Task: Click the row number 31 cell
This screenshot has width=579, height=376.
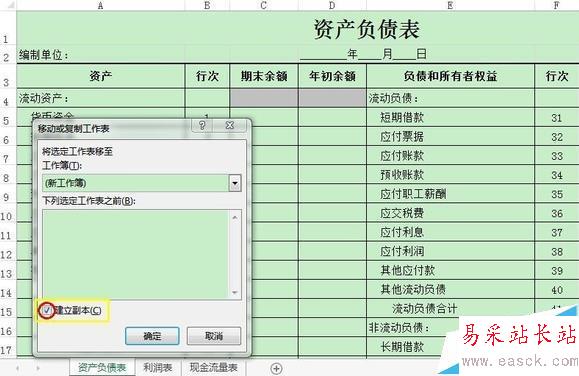Action: pyautogui.click(x=557, y=118)
